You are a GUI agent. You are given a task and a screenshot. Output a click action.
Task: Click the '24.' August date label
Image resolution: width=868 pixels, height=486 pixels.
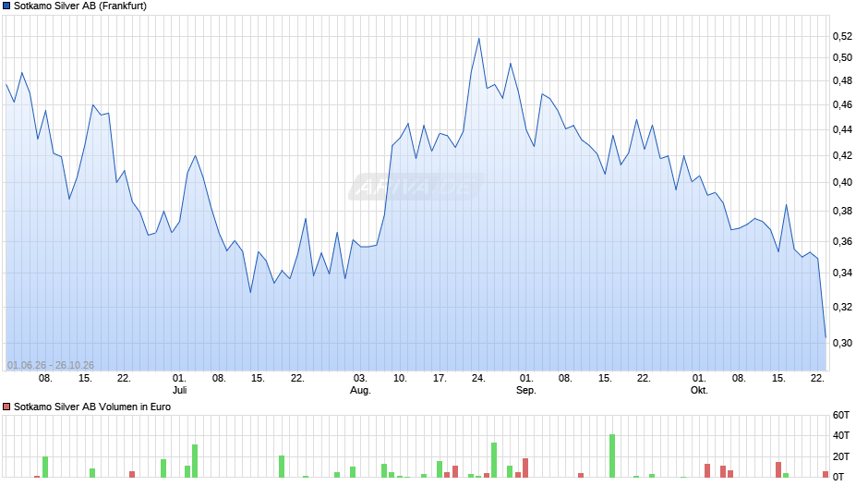tap(479, 378)
